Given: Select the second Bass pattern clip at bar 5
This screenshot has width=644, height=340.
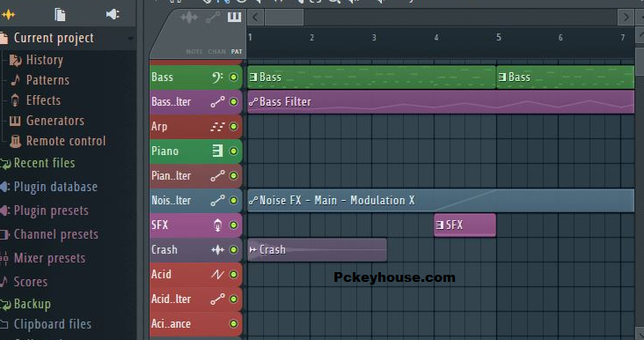Looking at the screenshot, I should click(x=566, y=78).
